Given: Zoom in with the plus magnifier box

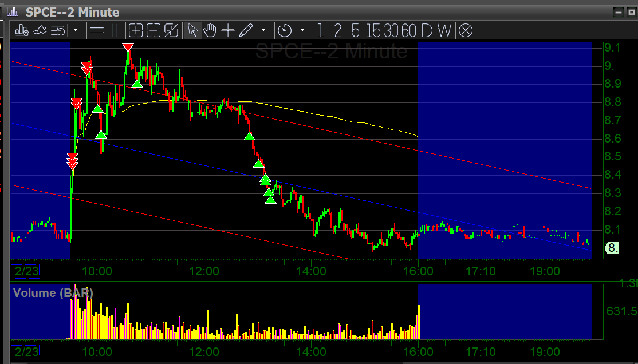Looking at the screenshot, I should click(x=136, y=30).
